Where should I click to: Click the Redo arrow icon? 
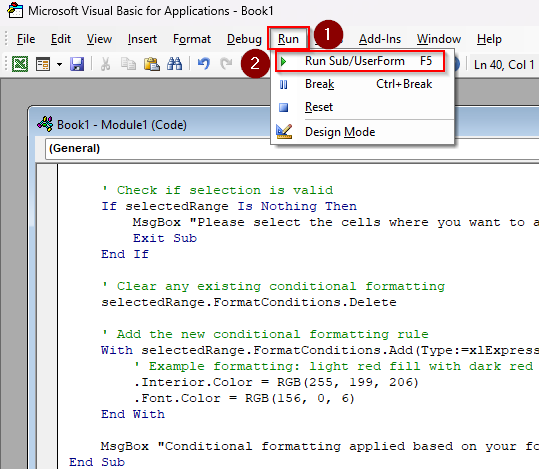(226, 64)
